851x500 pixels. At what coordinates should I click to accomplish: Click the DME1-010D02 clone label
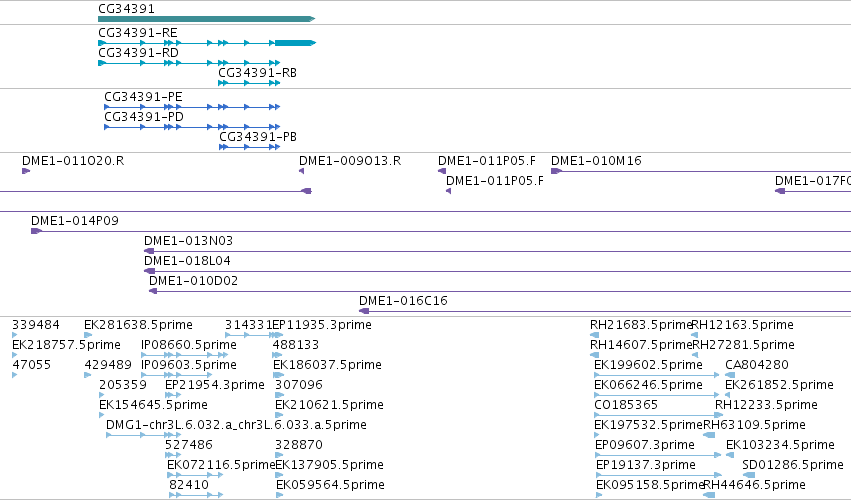(x=193, y=281)
